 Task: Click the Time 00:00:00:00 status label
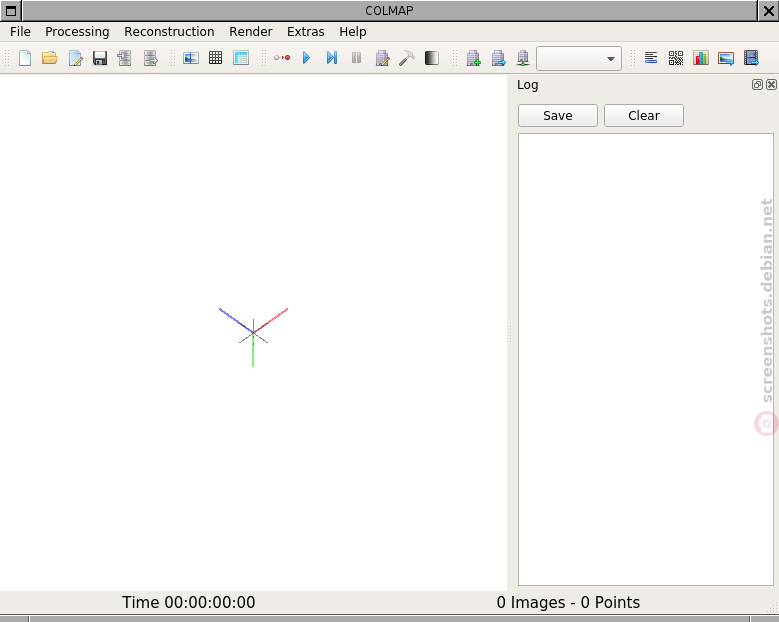point(189,603)
